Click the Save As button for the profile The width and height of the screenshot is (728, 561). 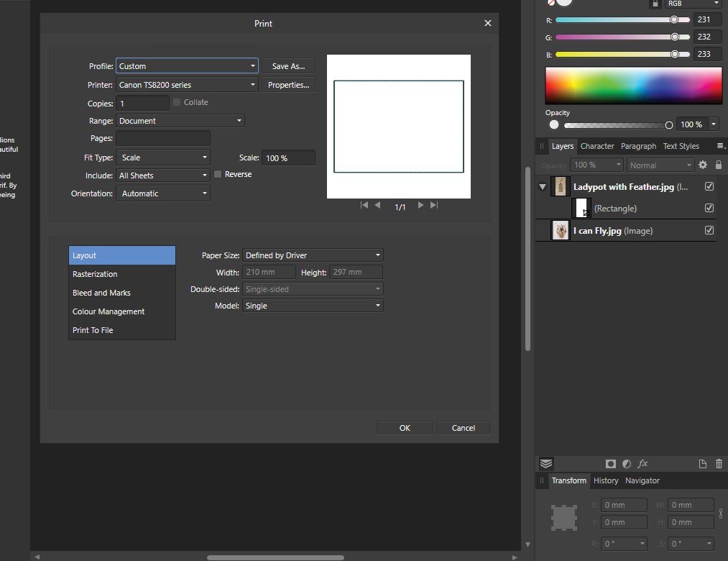pyautogui.click(x=288, y=65)
